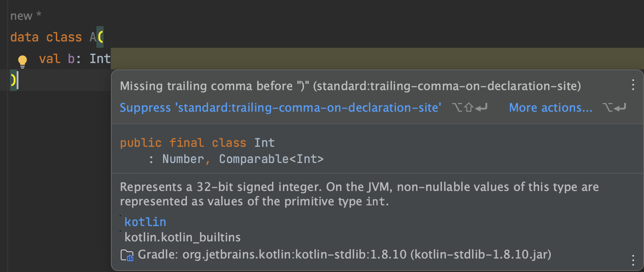
Task: Click the yellow lightbulb quick-fix icon
Action: pos(22,61)
